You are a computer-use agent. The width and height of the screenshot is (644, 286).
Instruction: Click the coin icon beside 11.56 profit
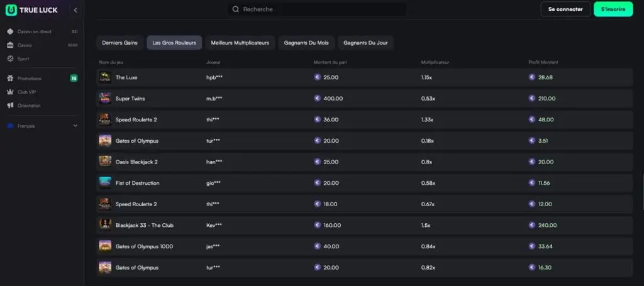pyautogui.click(x=532, y=182)
